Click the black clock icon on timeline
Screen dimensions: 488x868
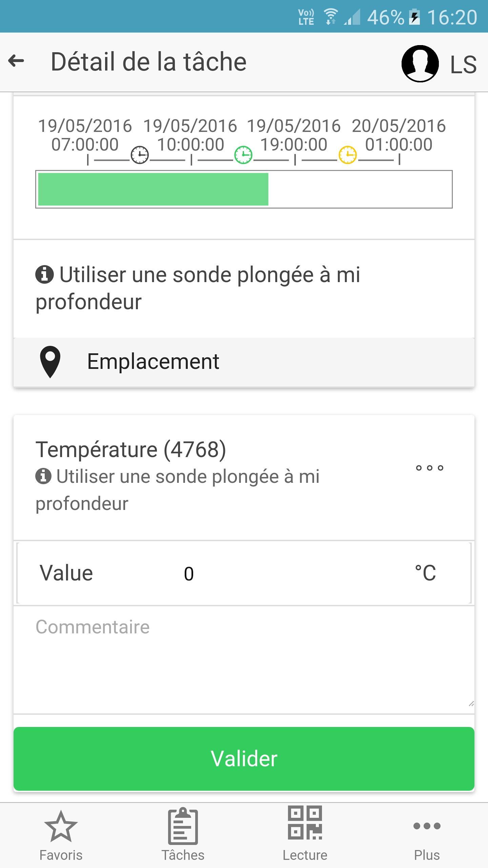(140, 155)
